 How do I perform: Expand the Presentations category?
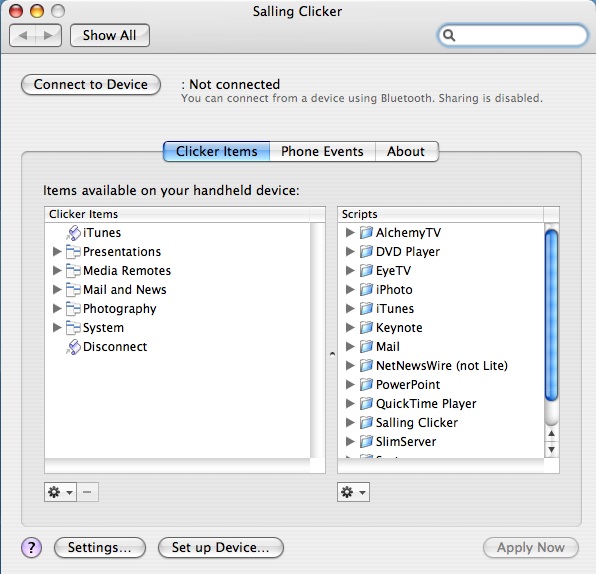pos(57,251)
